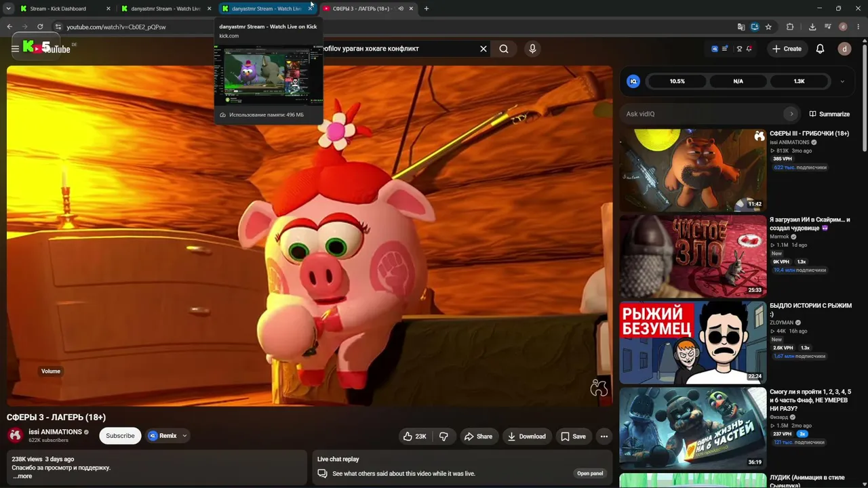
Task: Like the video with 23K likes
Action: click(414, 436)
